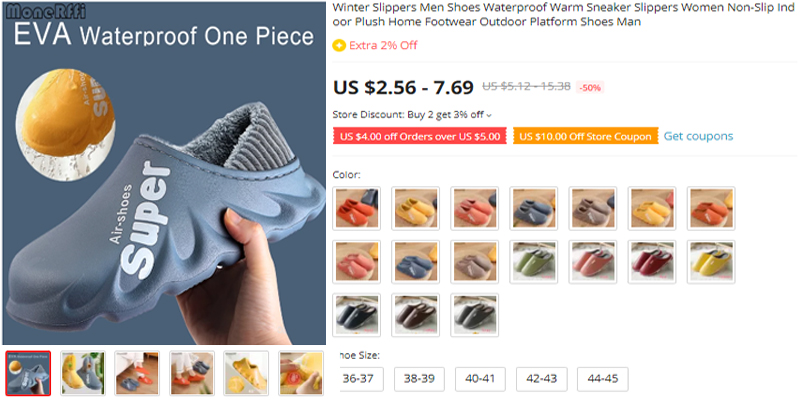
Task: Open the Get coupons link
Action: (698, 136)
